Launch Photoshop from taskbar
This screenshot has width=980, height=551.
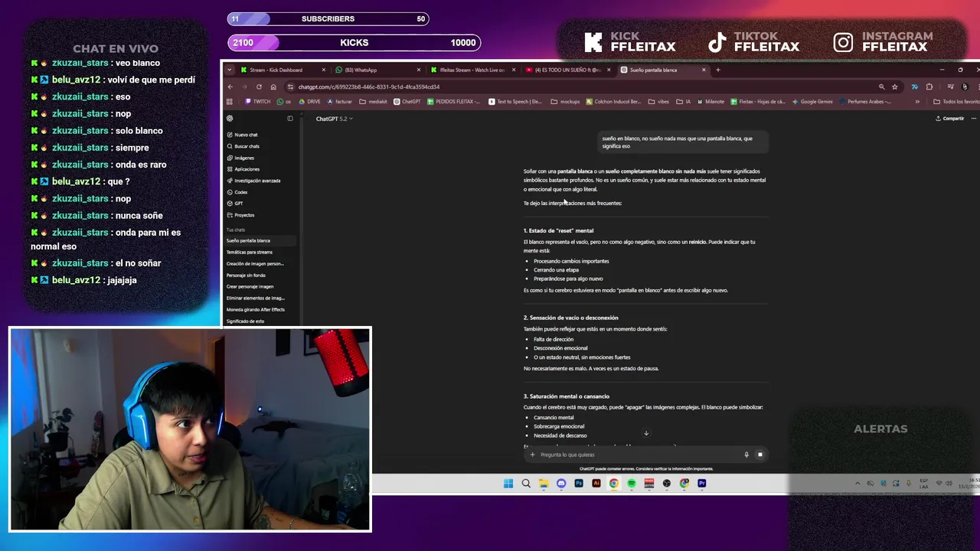click(579, 484)
